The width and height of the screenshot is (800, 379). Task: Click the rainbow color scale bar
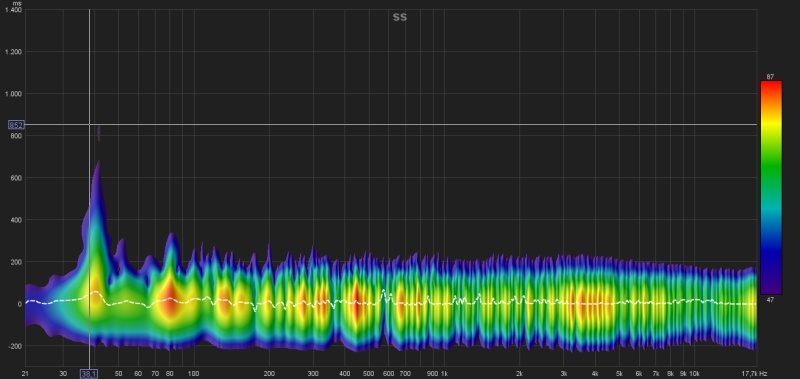(771, 188)
